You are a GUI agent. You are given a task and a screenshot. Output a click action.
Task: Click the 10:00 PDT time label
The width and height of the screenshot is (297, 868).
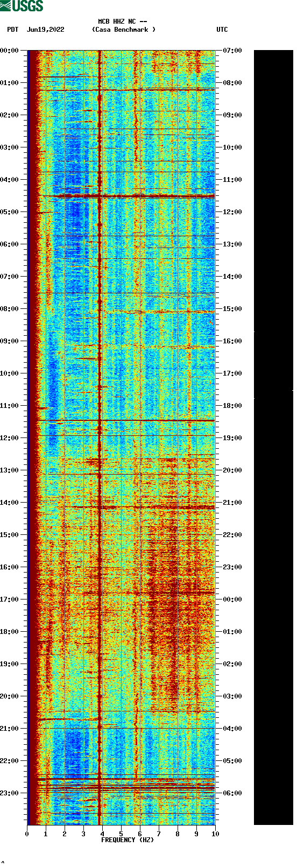click(x=9, y=373)
